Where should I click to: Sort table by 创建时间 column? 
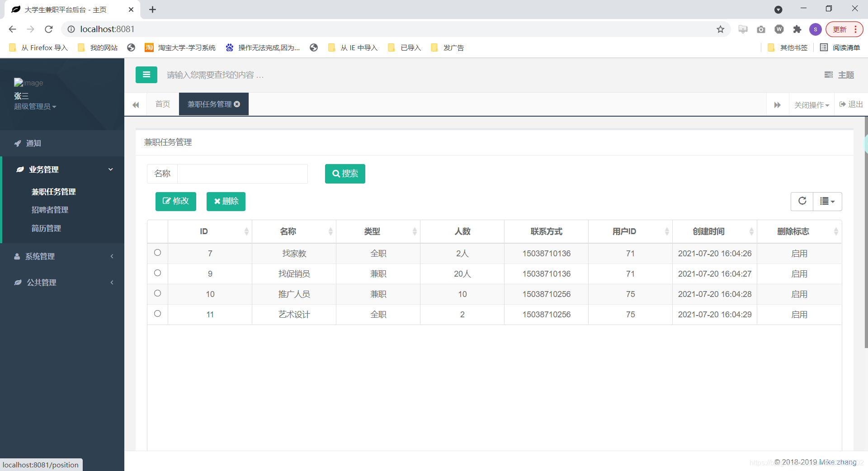[715, 231]
